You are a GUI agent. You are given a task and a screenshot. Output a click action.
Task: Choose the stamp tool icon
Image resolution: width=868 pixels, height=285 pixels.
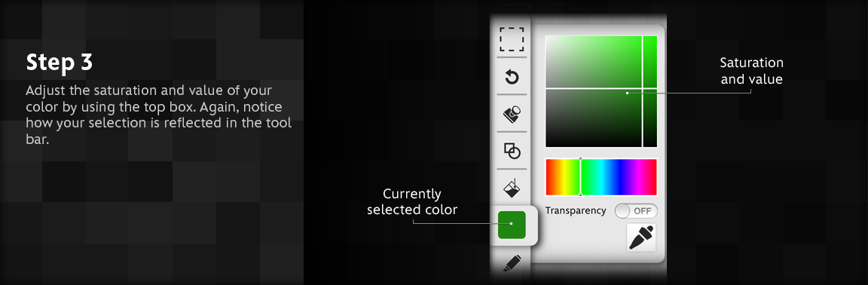[x=512, y=114]
